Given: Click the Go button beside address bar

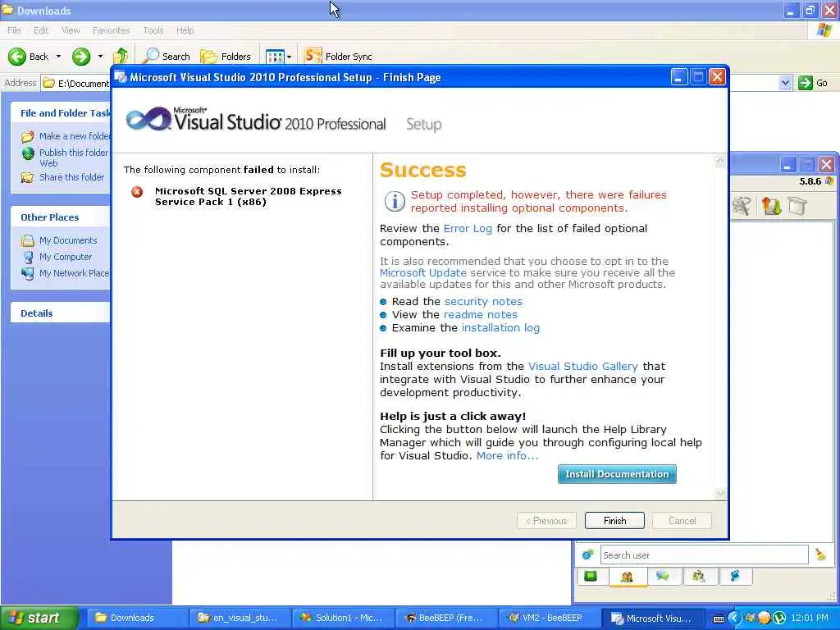Looking at the screenshot, I should pyautogui.click(x=813, y=83).
